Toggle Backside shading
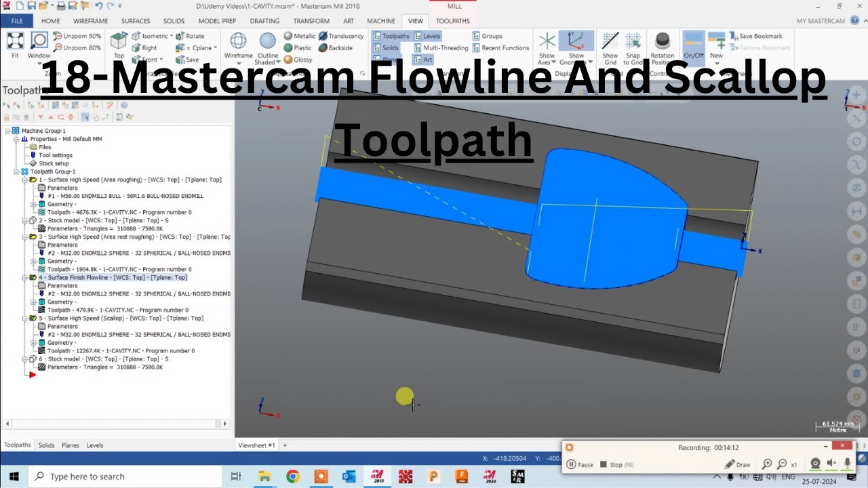Screen dimensions: 868x488 click(336, 48)
